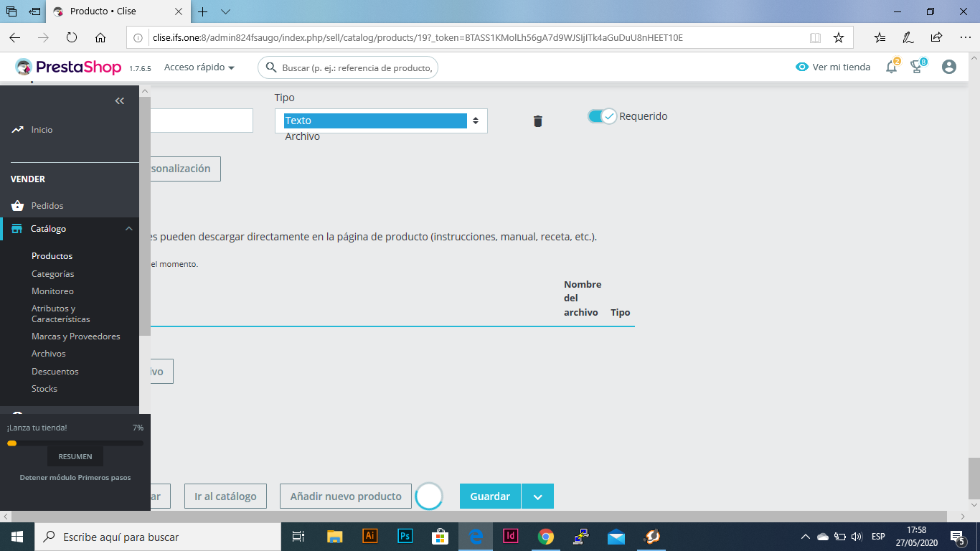Delete the customization field with trash icon
This screenshot has width=980, height=551.
point(538,121)
